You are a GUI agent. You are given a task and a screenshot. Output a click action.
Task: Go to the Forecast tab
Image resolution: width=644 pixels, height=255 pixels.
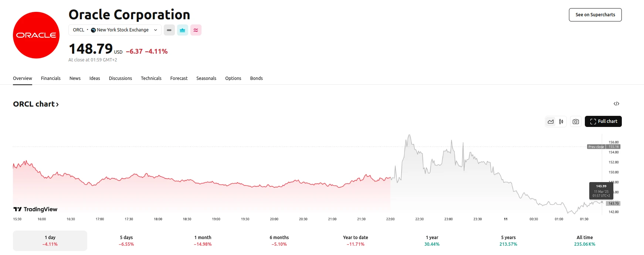(x=179, y=78)
